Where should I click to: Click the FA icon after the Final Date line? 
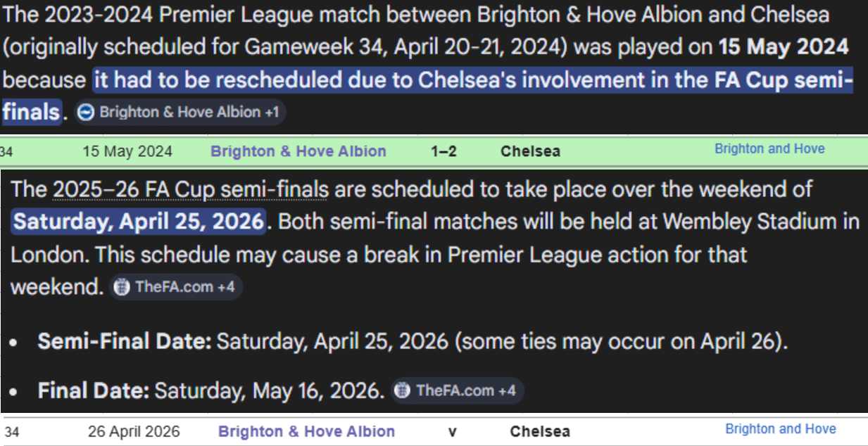click(402, 390)
